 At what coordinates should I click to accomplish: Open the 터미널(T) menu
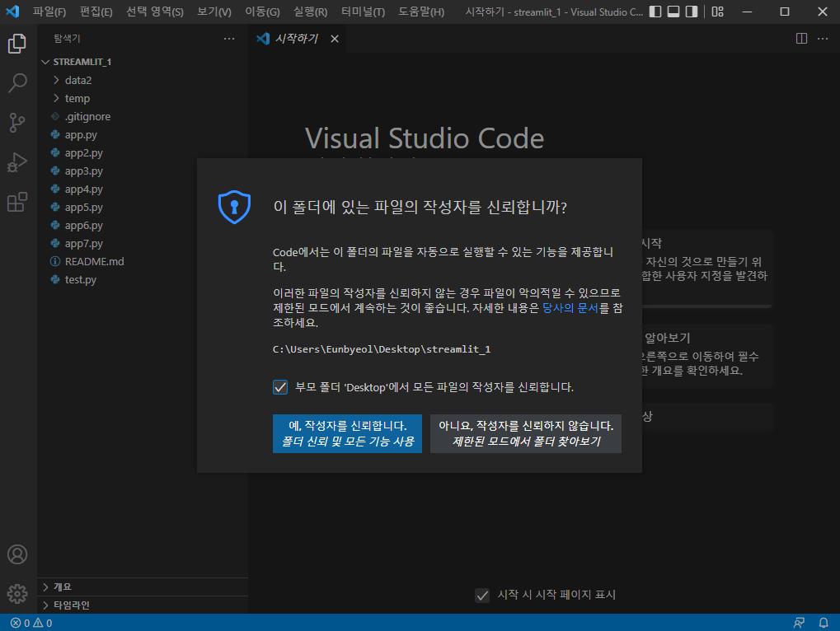[x=363, y=12]
